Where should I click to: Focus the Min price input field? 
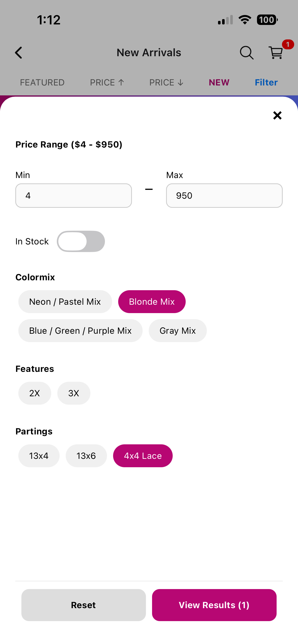[74, 196]
